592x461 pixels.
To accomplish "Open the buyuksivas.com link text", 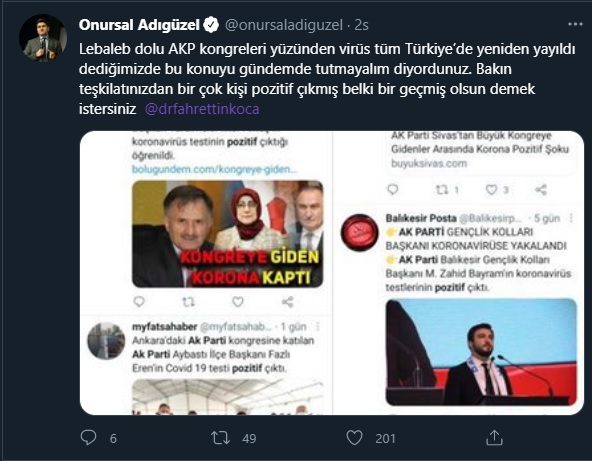I will click(429, 163).
